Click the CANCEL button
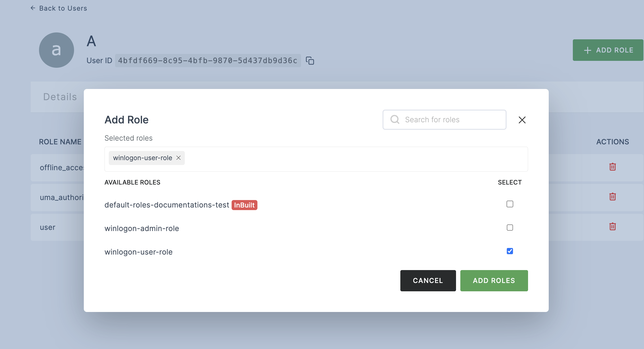The image size is (644, 349). click(428, 281)
